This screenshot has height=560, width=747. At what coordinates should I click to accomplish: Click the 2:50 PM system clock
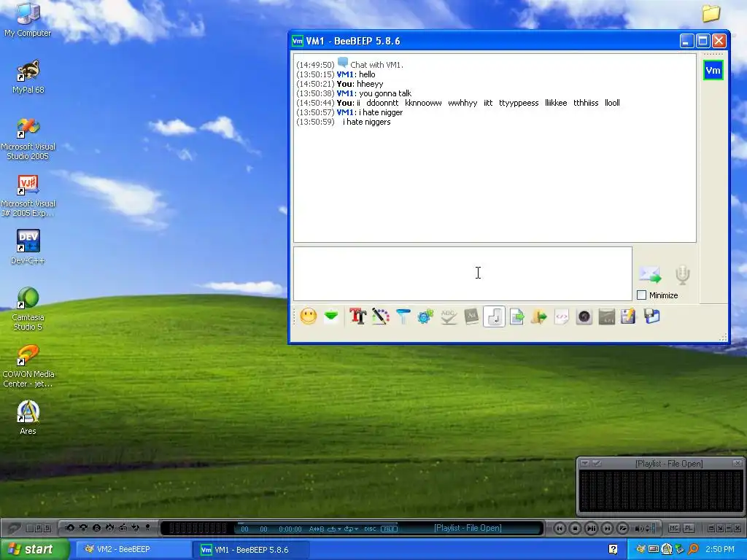(x=720, y=550)
